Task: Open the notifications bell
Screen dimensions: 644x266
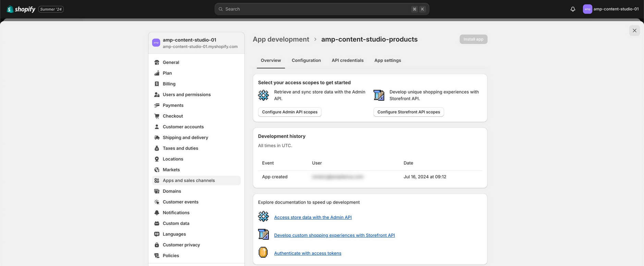Action: click(573, 9)
